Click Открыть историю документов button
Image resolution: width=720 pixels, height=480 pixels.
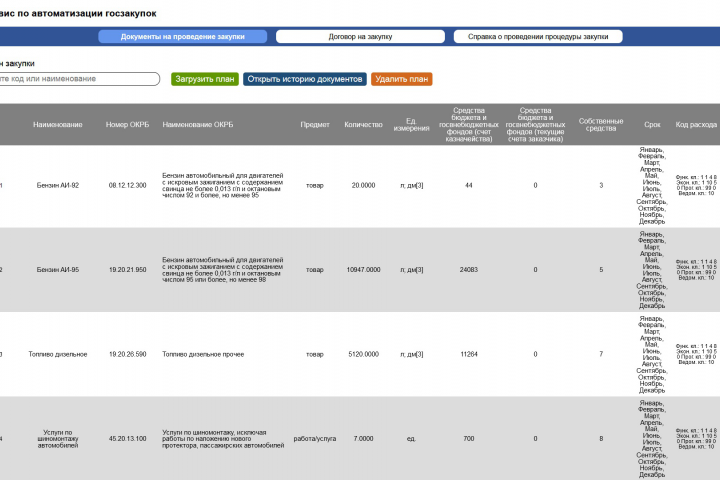click(305, 79)
